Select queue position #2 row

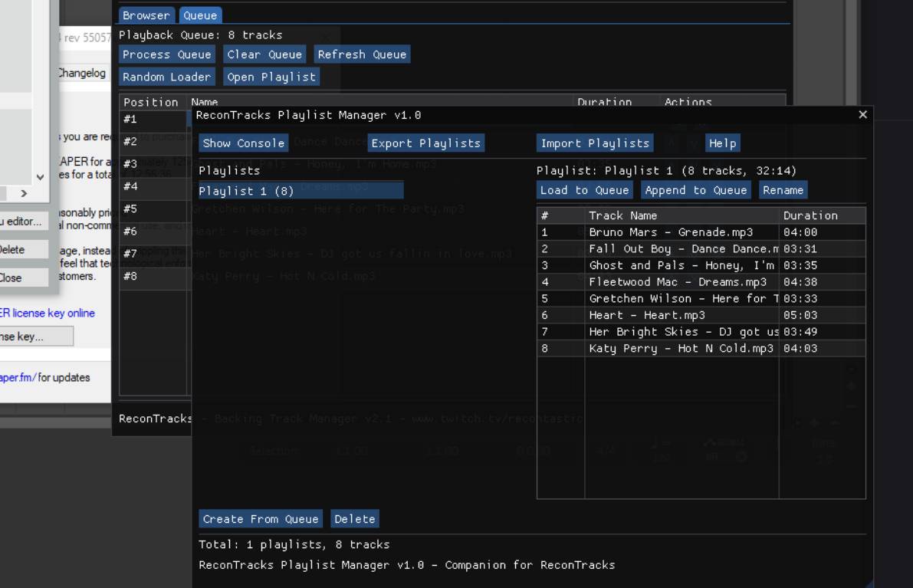153,142
